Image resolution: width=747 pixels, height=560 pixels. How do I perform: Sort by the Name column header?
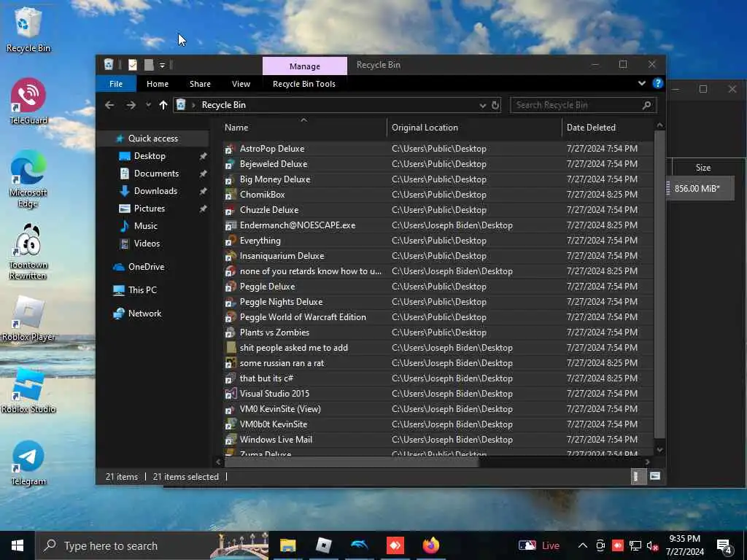click(x=304, y=127)
